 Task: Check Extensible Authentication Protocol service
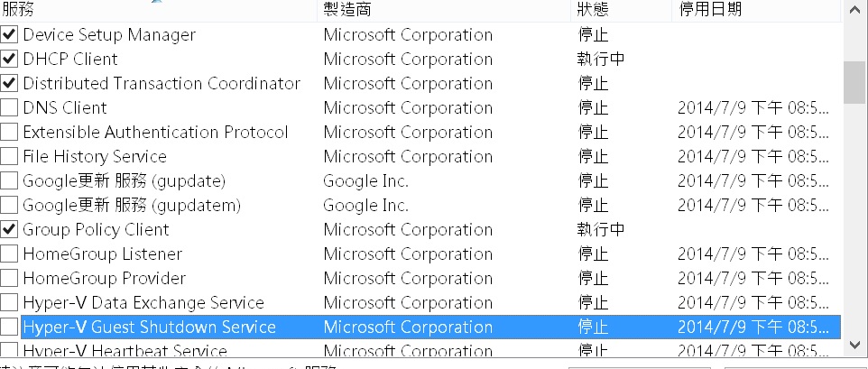point(9,133)
